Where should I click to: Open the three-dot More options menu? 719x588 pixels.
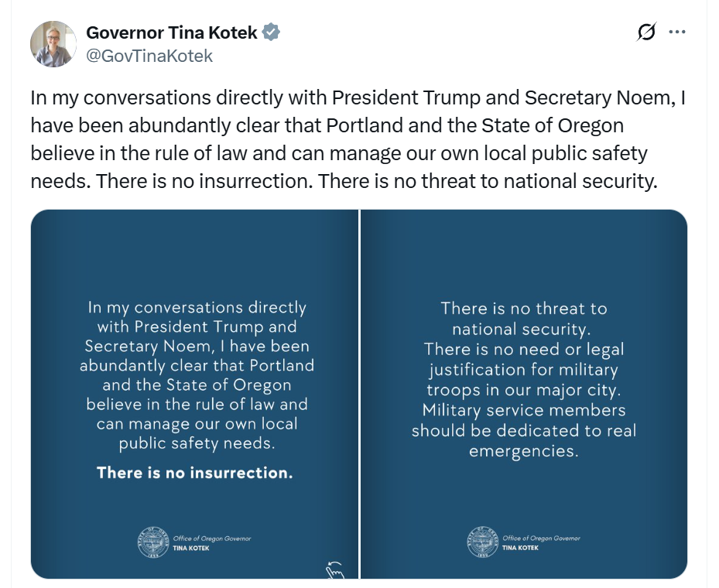tap(677, 32)
